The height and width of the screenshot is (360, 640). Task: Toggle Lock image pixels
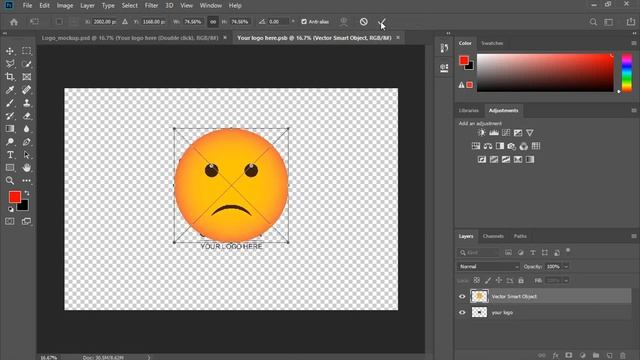[x=488, y=280]
